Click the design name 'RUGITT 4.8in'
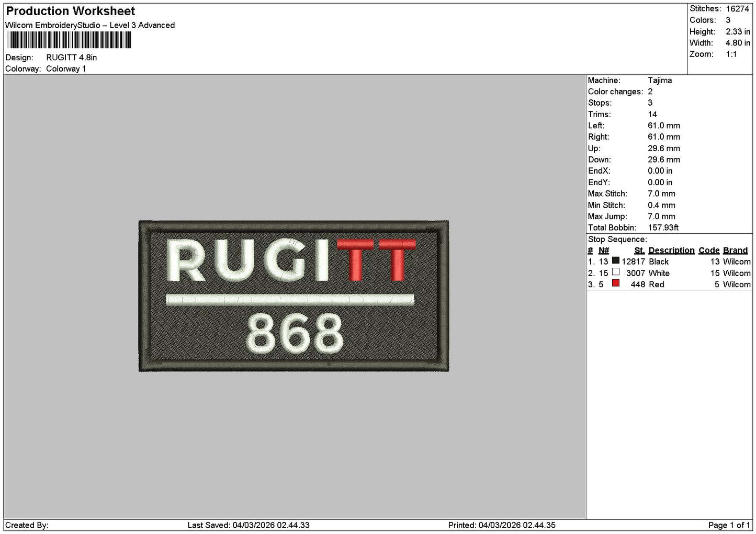756x534 pixels. click(x=72, y=58)
